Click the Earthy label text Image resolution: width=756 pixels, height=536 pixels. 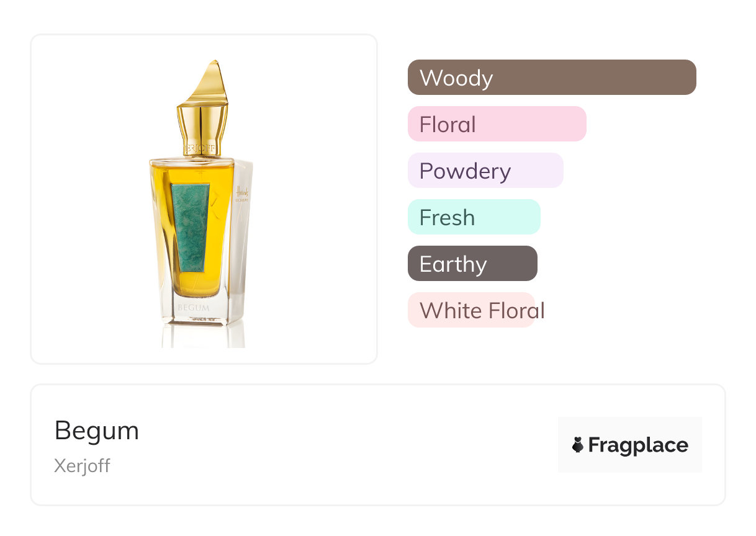[453, 264]
